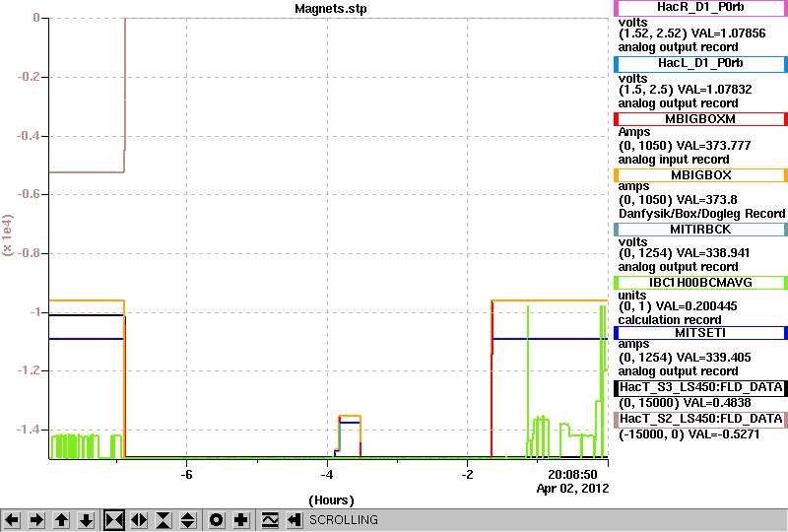Click the -1.4 y-axis tick label
This screenshot has height=532, width=788.
(x=30, y=430)
